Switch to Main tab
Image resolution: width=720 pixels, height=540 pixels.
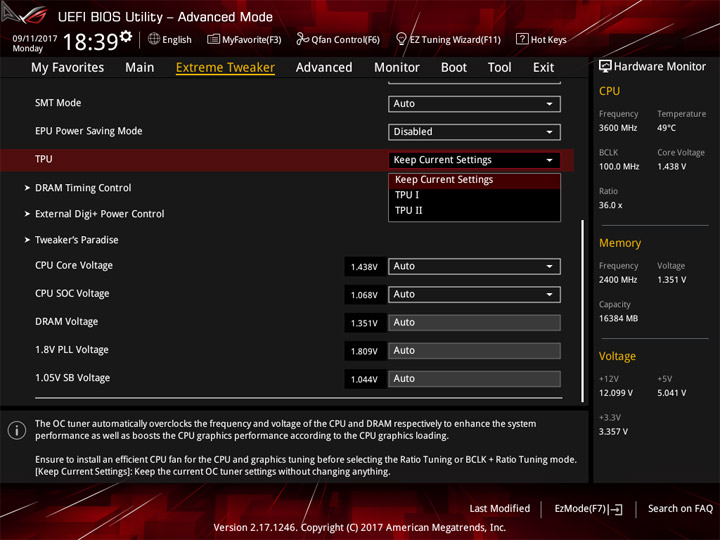(x=140, y=68)
